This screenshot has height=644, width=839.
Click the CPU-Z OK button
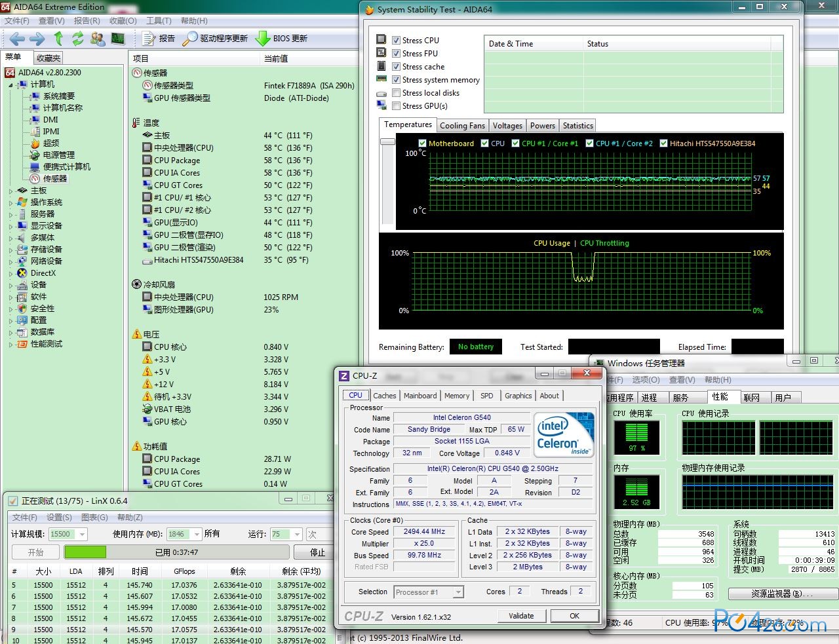point(574,616)
